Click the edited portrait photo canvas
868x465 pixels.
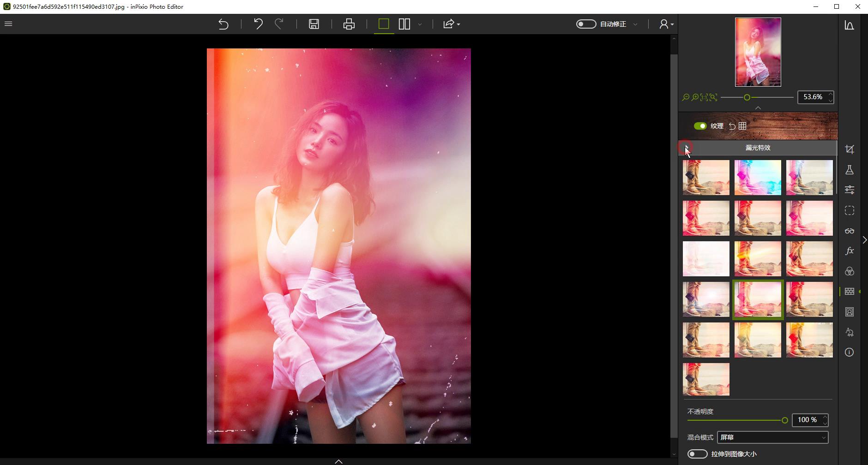point(339,246)
